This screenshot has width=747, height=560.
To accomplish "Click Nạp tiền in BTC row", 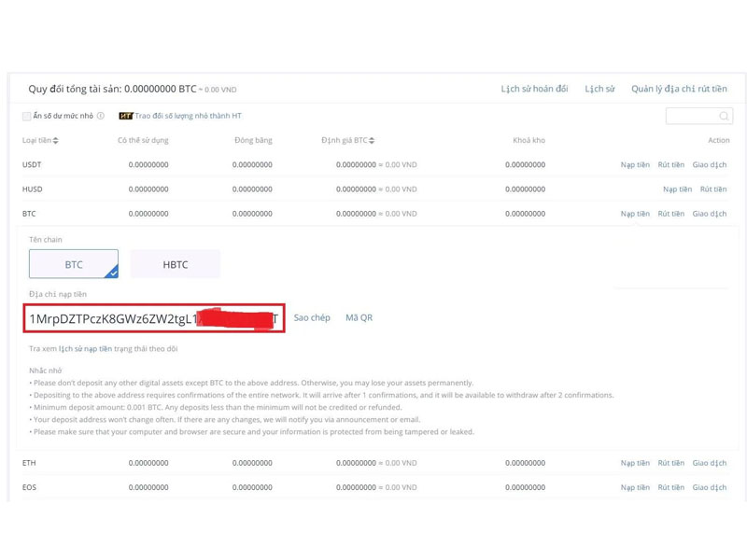I will pyautogui.click(x=635, y=214).
